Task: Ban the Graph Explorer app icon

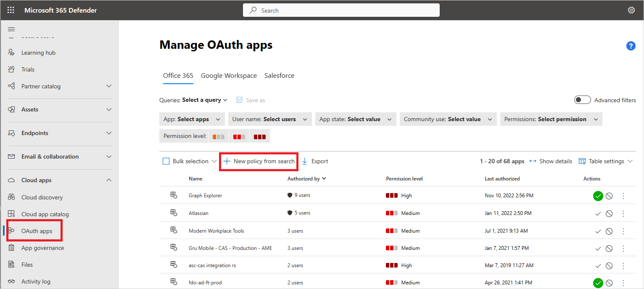Action: point(609,196)
